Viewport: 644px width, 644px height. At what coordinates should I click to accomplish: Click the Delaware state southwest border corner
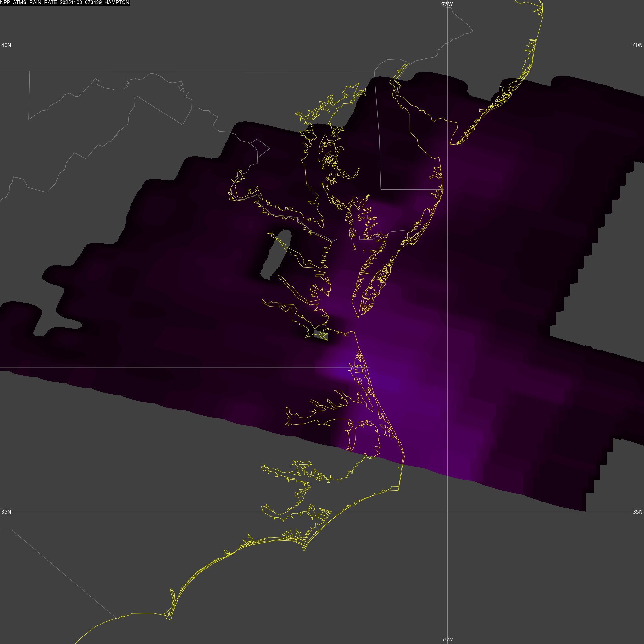pos(381,189)
